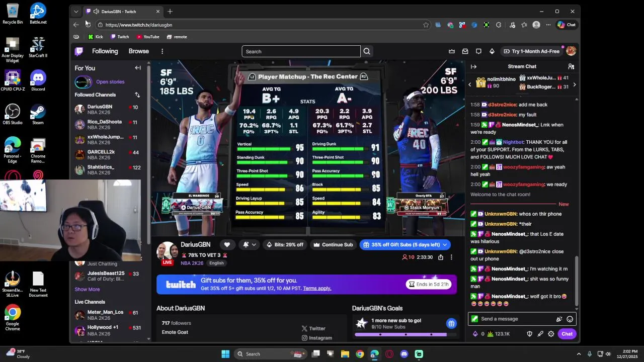Share the stream with the share icon
Screen dimensions: 644x362
coord(441,257)
